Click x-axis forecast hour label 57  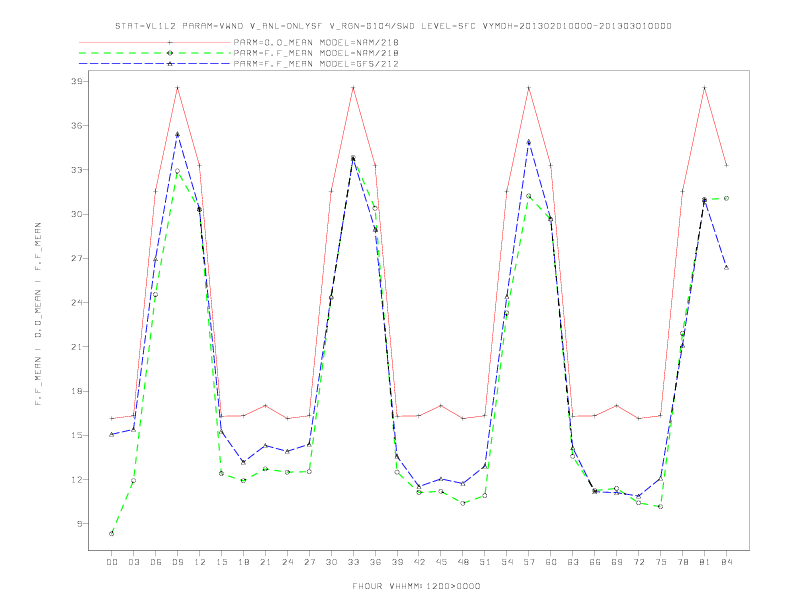(529, 562)
